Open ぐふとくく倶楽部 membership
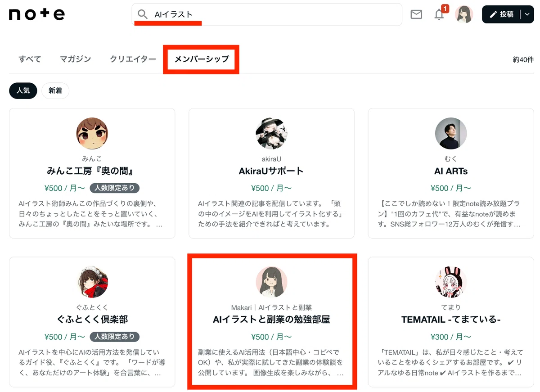The image size is (540, 392). 92,320
